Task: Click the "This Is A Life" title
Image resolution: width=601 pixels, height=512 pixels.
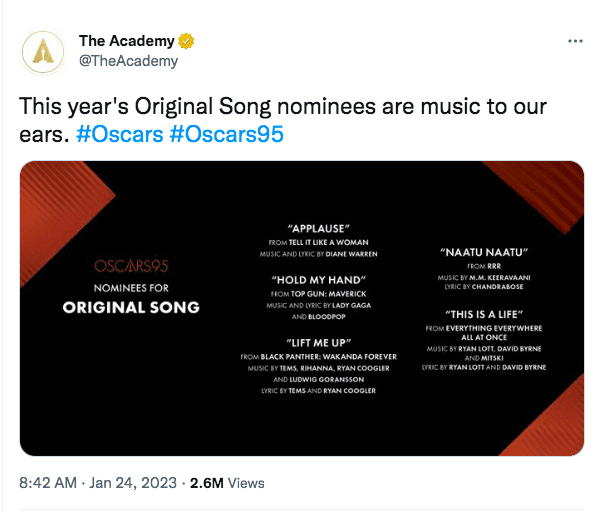Action: coord(484,315)
